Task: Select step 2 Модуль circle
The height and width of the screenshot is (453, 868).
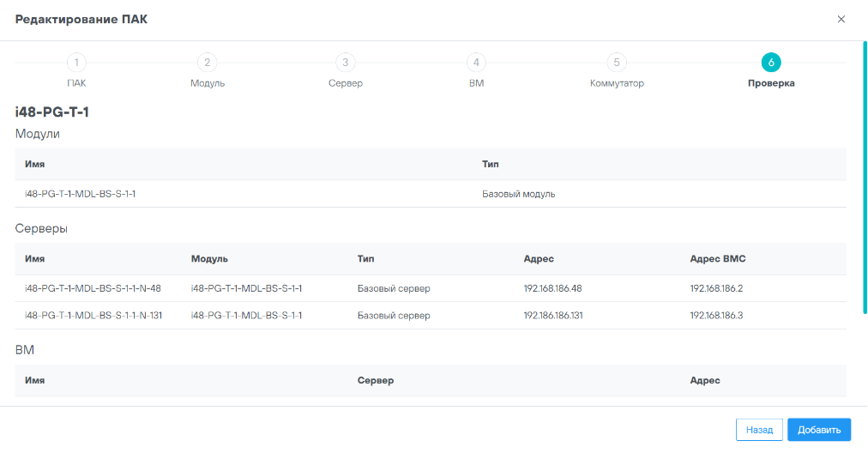Action: 207,63
